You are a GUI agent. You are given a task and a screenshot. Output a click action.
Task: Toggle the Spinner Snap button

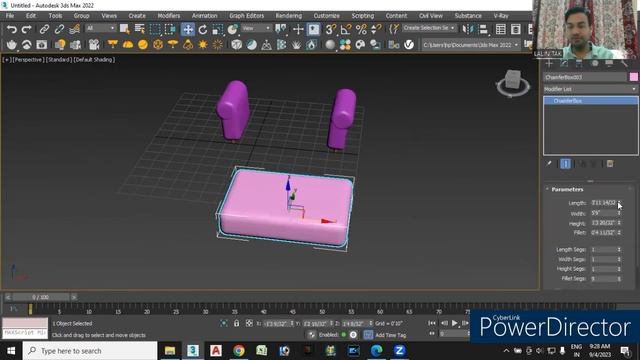tap(376, 29)
